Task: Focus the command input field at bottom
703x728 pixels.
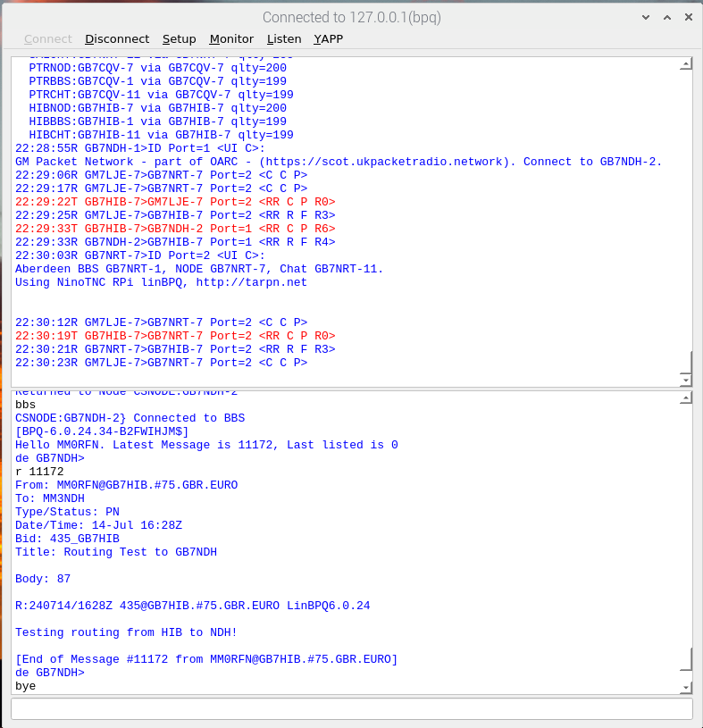Action: [351, 708]
